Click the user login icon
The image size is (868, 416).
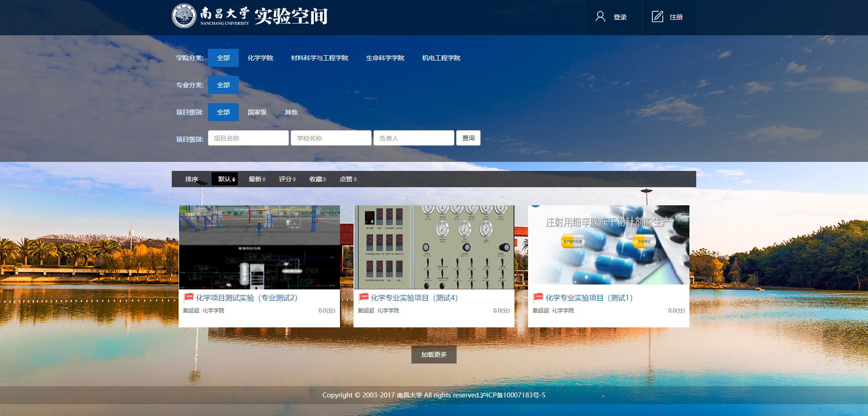(600, 17)
